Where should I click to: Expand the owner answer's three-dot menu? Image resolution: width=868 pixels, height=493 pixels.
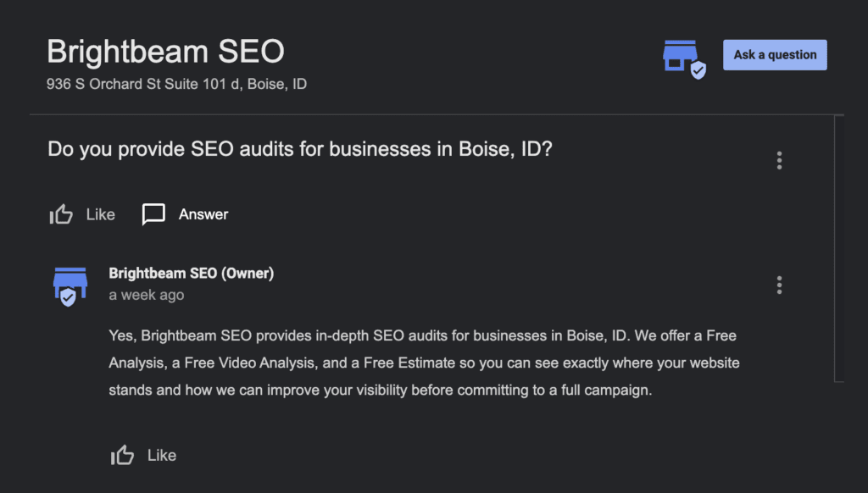(x=779, y=285)
